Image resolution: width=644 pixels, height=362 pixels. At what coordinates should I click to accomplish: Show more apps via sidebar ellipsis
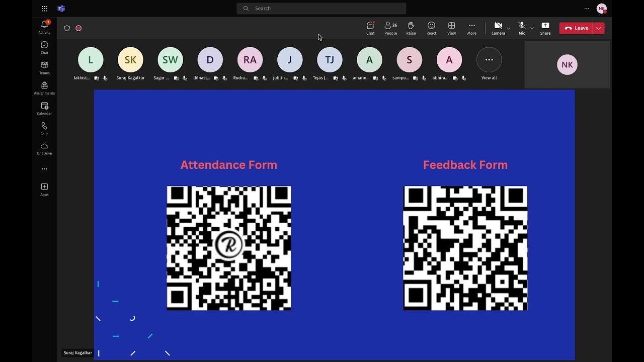click(x=44, y=169)
